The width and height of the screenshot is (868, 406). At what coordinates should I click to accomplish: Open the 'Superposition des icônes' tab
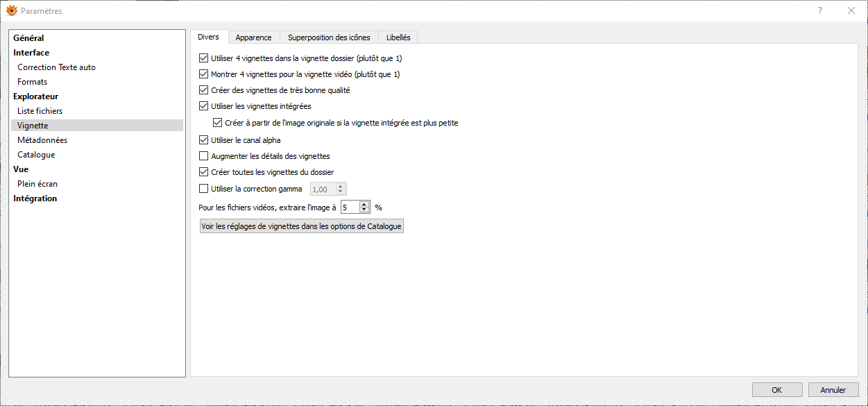pyautogui.click(x=329, y=37)
